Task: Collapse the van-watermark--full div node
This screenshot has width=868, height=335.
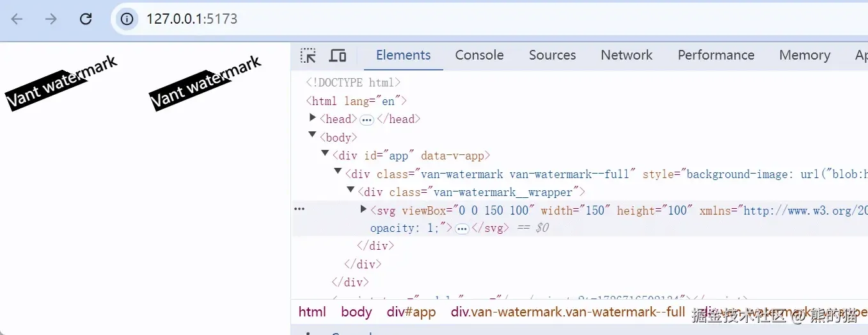Action: [338, 172]
